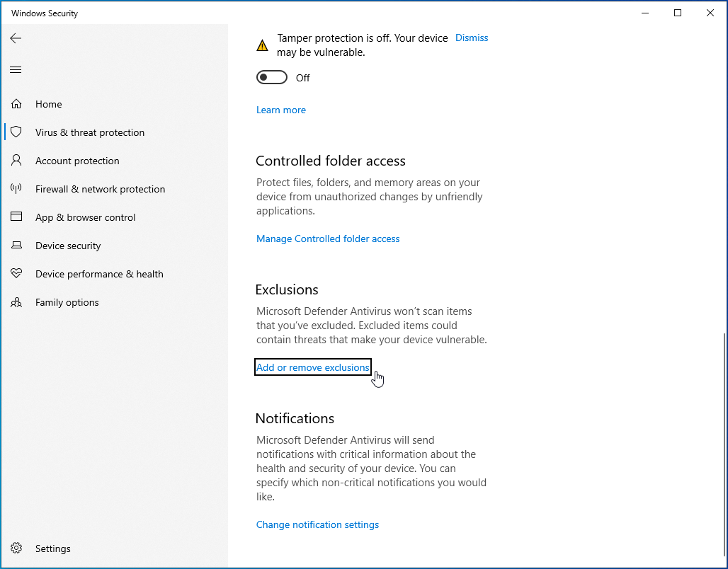Open Family options page
This screenshot has height=569, width=728.
pyautogui.click(x=67, y=302)
